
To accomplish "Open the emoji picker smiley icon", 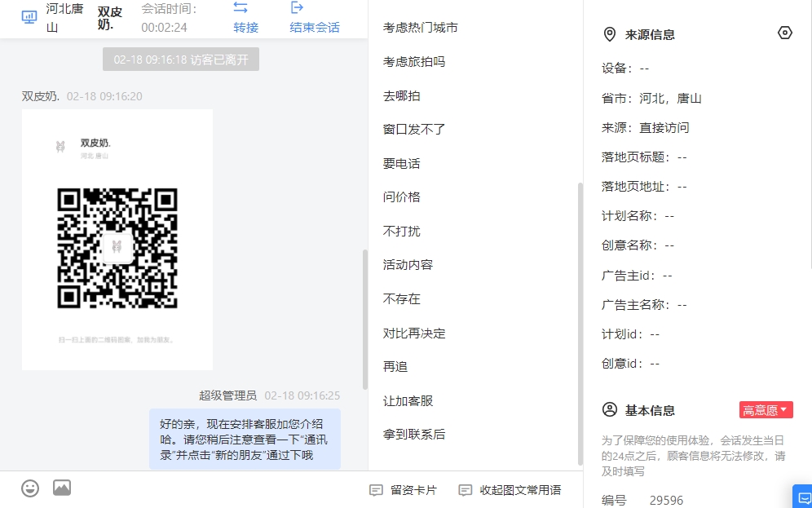I will (30, 488).
